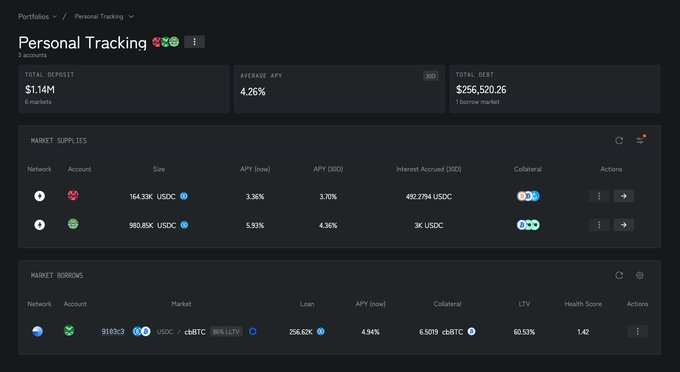Click the network icon in the 980.85K USDC row
680x372 pixels.
pos(39,225)
